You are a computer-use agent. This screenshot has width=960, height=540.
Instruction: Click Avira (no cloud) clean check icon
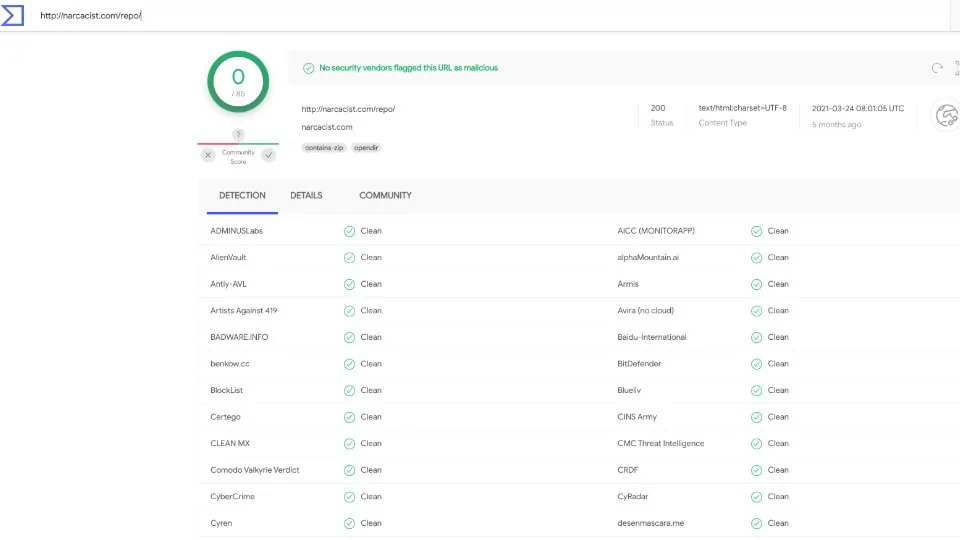[x=756, y=311]
